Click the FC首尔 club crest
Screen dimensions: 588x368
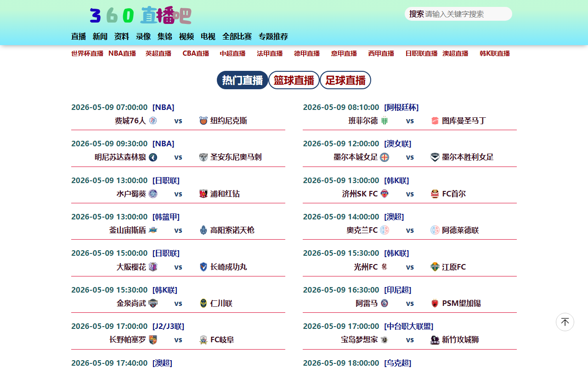435,194
